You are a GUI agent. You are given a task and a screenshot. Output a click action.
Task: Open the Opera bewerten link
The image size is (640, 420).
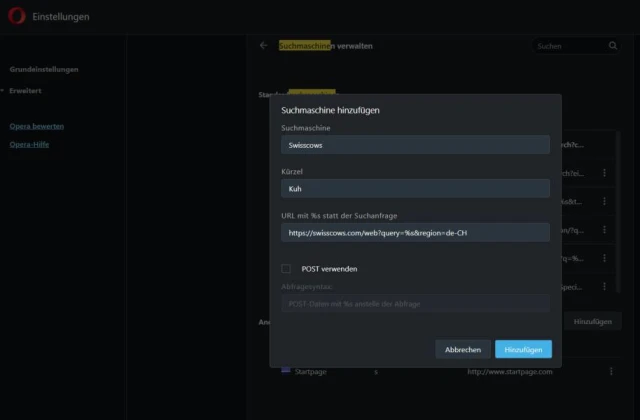(37, 126)
